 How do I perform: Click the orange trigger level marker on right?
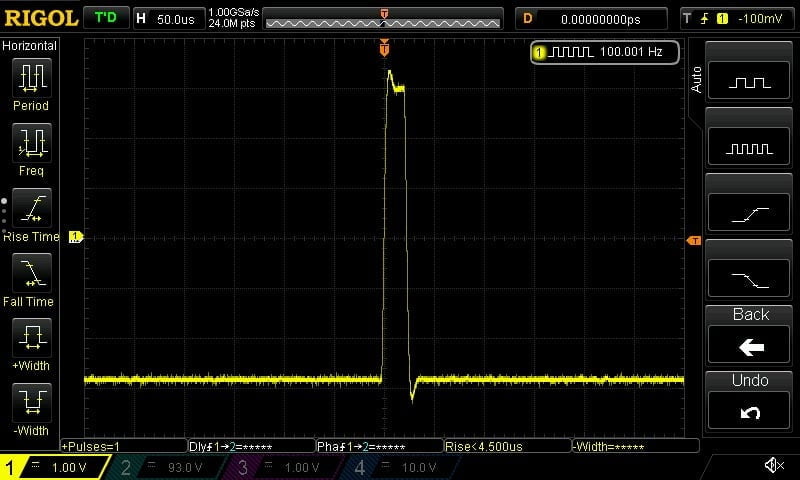tap(694, 241)
